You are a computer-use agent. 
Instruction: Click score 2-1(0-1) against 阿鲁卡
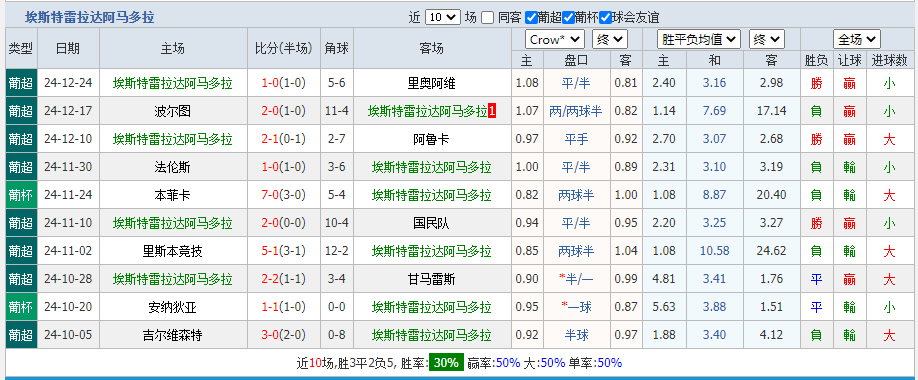[x=284, y=139]
